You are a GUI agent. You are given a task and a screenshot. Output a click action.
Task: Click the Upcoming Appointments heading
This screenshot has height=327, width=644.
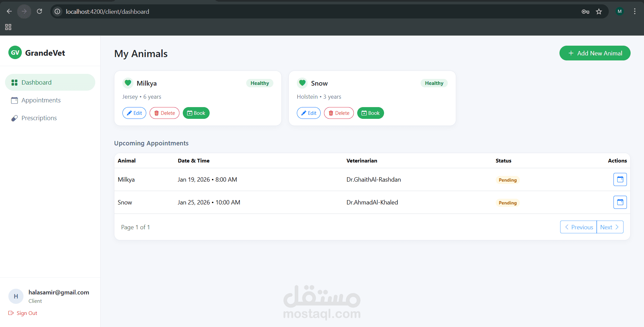pos(151,143)
